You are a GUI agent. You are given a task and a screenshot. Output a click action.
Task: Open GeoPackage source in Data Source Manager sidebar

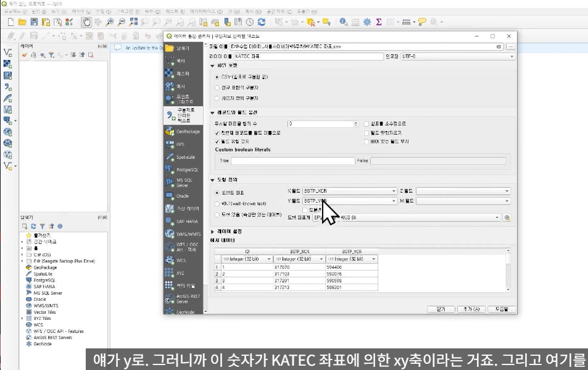tap(183, 132)
